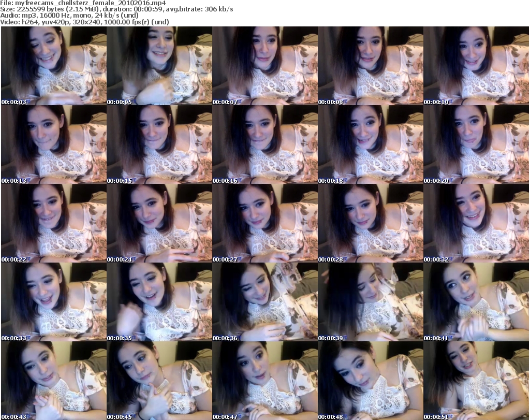Choose the frame at 00:00:28
This screenshot has width=530, height=420.
click(371, 223)
